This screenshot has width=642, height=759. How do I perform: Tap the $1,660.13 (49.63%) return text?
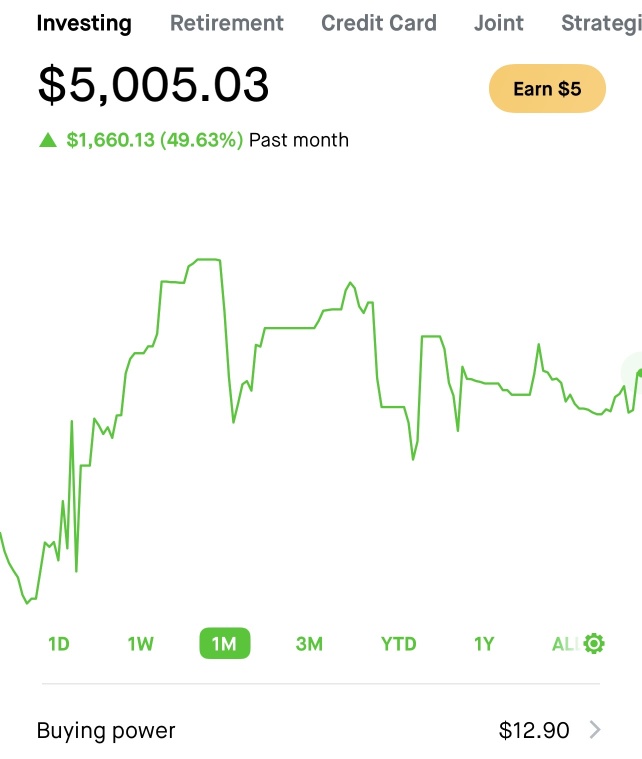[154, 140]
